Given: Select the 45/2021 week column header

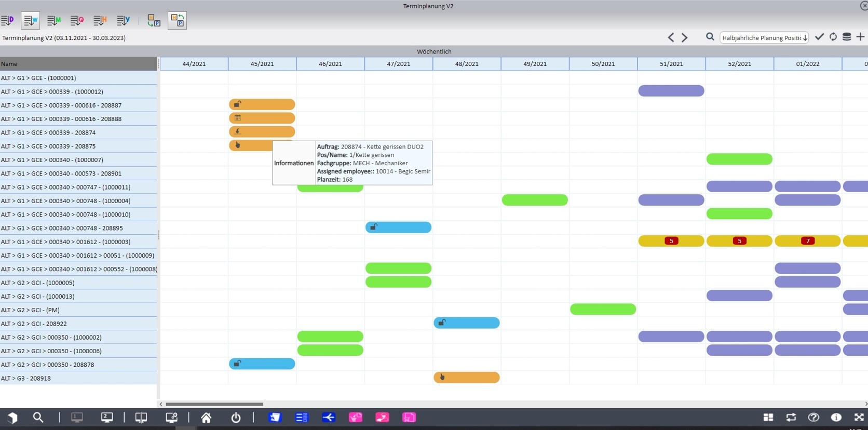Looking at the screenshot, I should pyautogui.click(x=262, y=64).
